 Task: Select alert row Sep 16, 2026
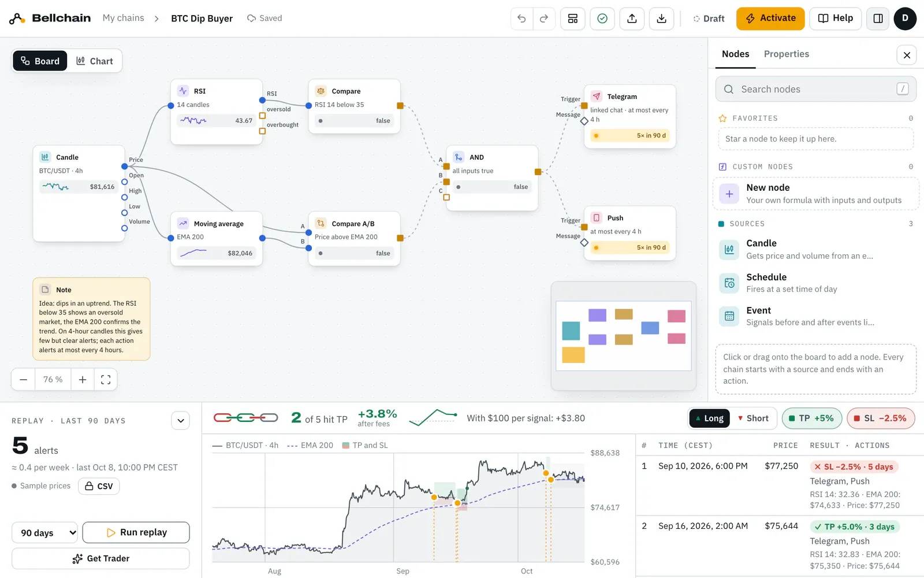(x=780, y=546)
